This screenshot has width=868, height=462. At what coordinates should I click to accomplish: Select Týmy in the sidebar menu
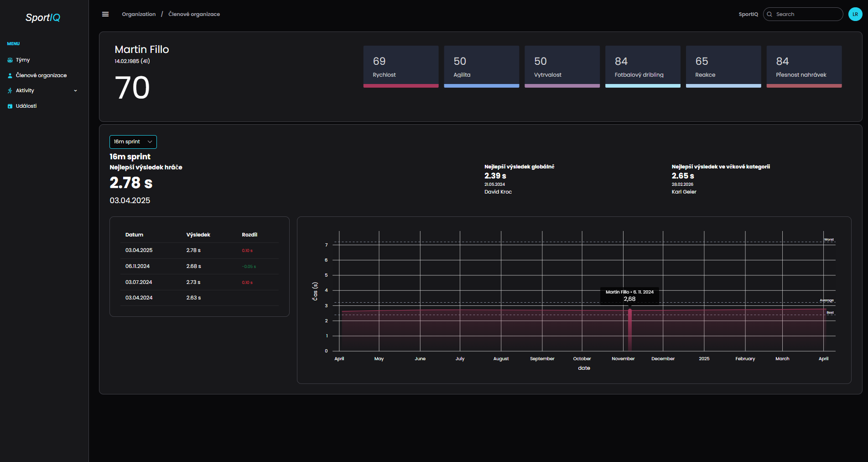tap(23, 60)
